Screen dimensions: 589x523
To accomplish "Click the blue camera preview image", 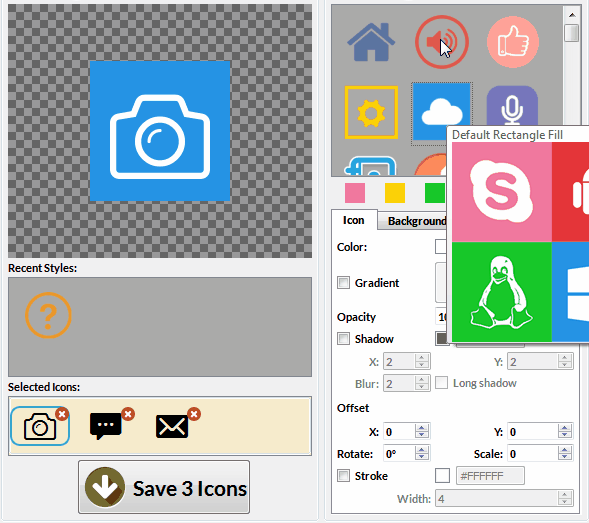I will pos(160,131).
